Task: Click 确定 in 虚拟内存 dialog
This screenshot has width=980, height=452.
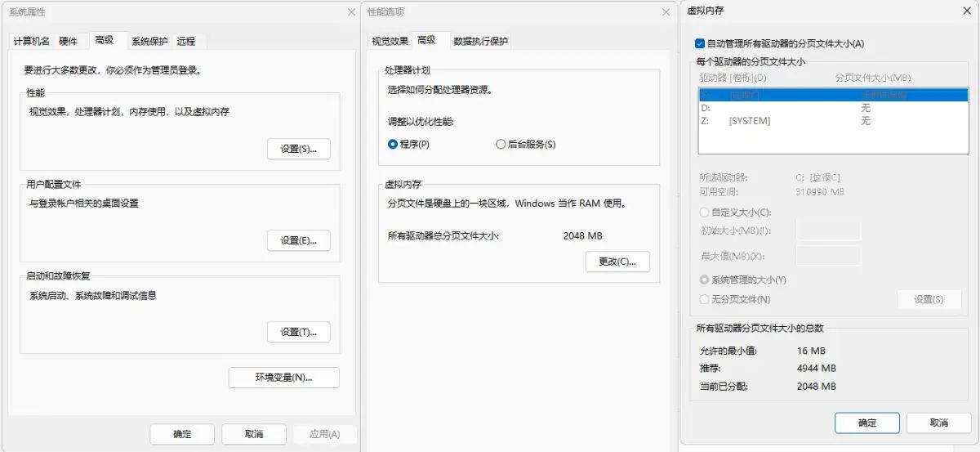Action: (x=867, y=423)
